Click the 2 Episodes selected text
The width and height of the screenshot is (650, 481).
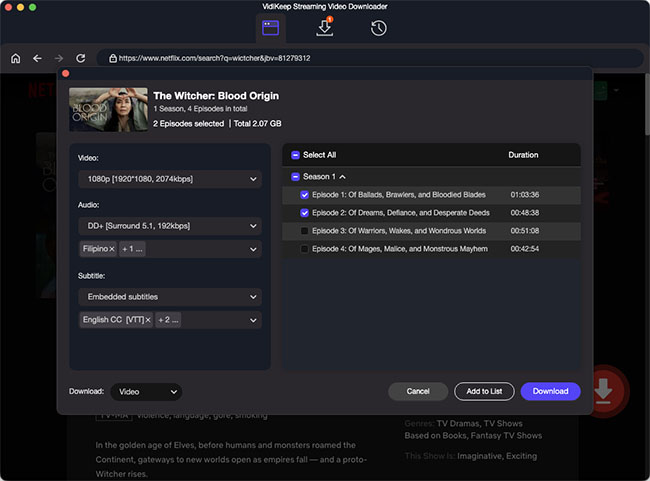click(189, 124)
